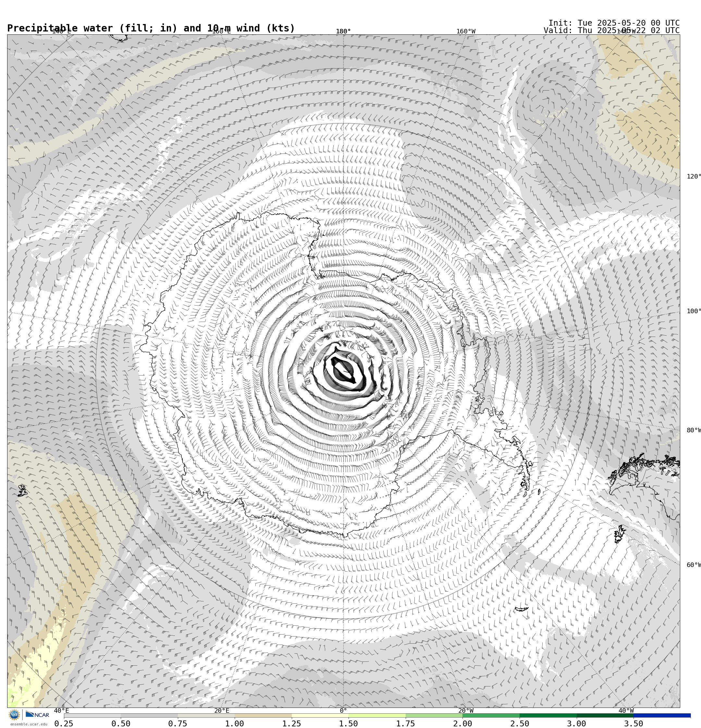Image resolution: width=701 pixels, height=728 pixels.
Task: Click the 'Valid: Thu 2025-05-22 02 UTC' text
Action: pos(611,31)
